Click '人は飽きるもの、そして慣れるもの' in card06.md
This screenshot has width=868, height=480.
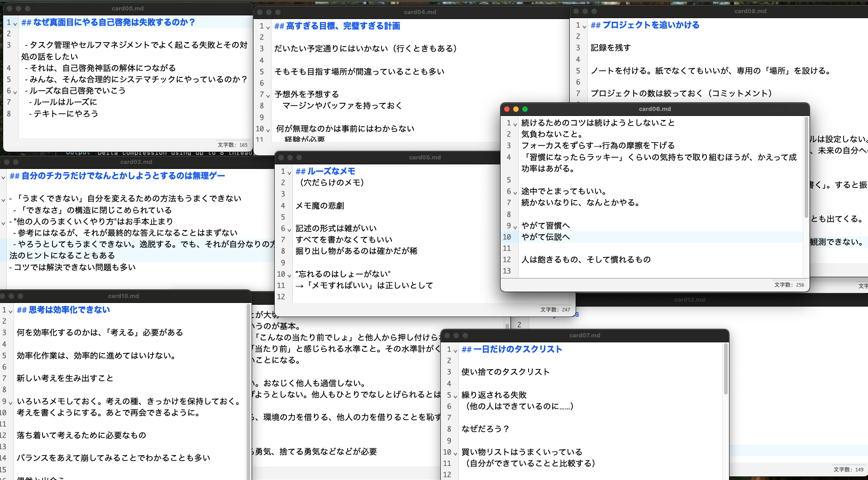click(586, 259)
